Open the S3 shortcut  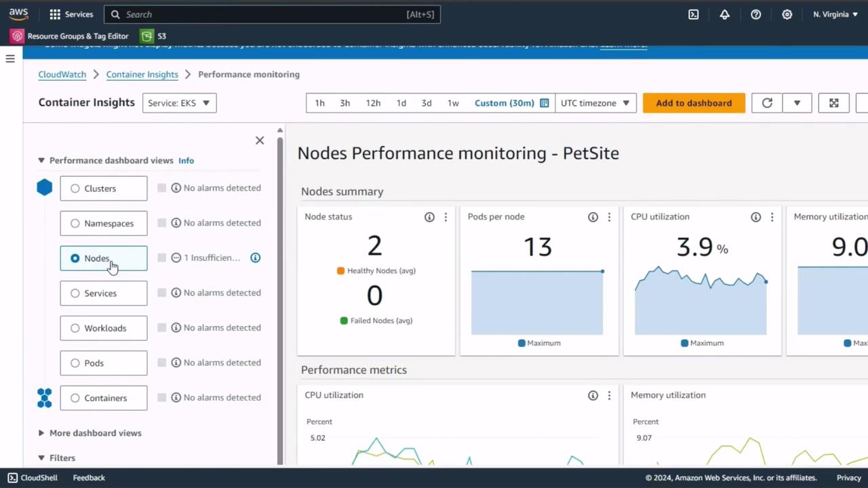pos(153,36)
